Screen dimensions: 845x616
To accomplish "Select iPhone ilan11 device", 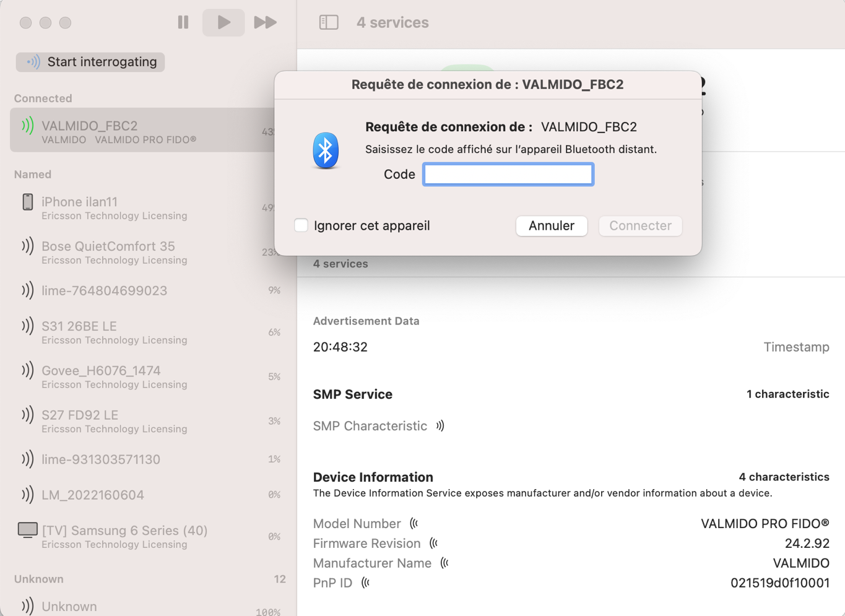I will [148, 208].
